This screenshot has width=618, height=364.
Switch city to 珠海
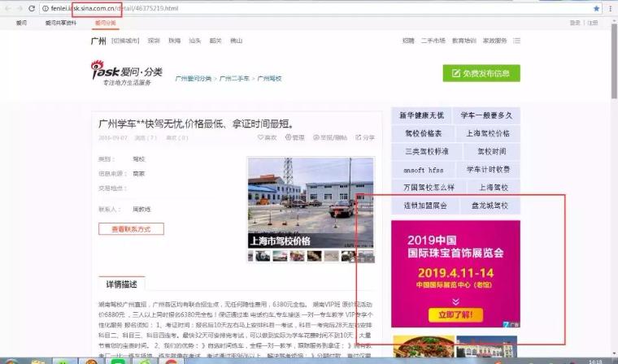click(x=175, y=41)
